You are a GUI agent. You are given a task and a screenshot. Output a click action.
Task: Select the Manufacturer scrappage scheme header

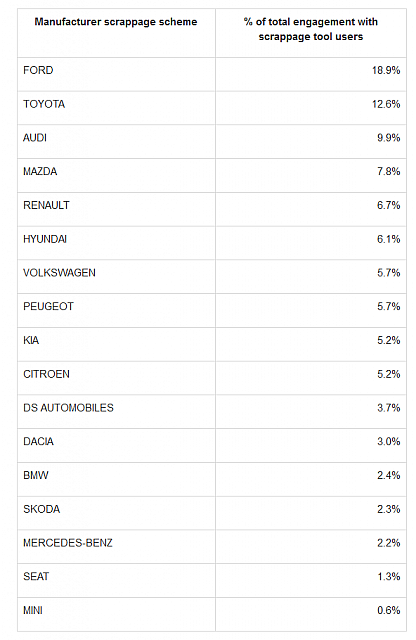tap(116, 22)
